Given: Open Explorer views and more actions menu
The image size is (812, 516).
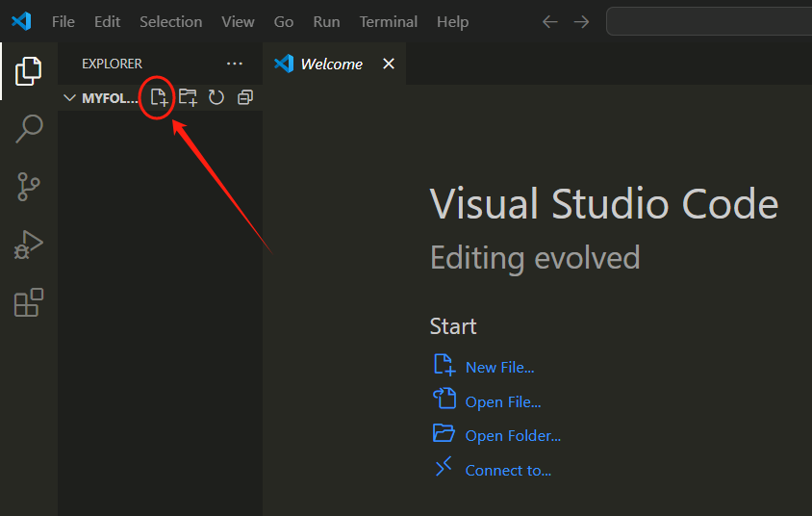Looking at the screenshot, I should (235, 64).
